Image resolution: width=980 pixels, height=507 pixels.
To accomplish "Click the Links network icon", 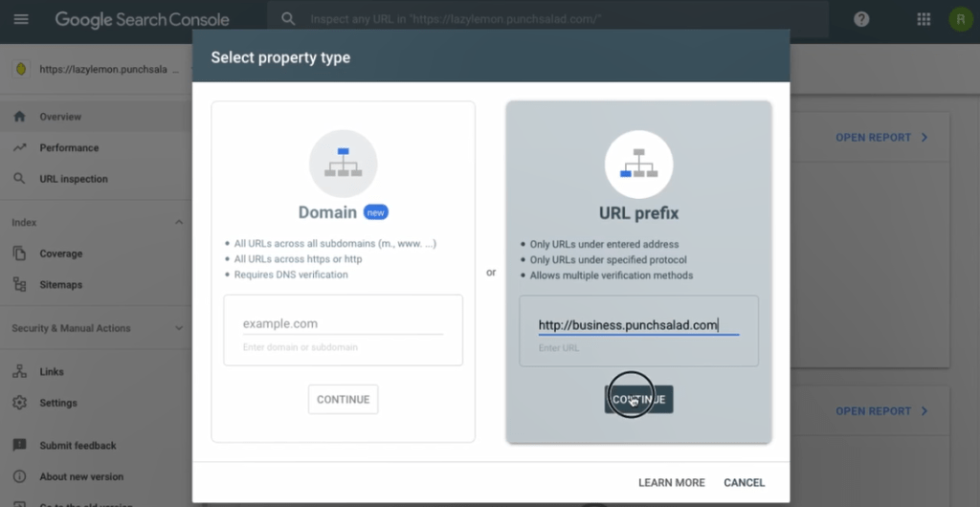I will (19, 371).
